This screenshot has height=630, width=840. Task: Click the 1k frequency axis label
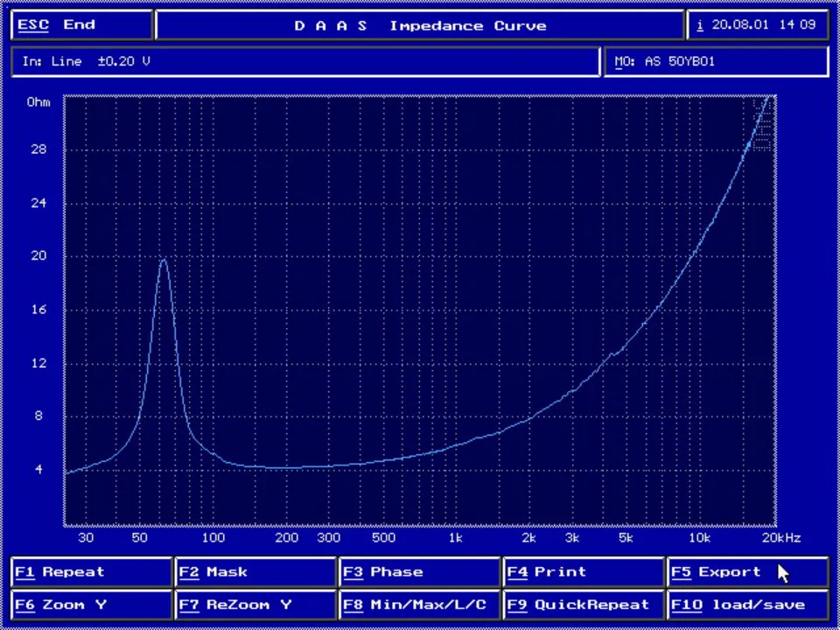[455, 538]
